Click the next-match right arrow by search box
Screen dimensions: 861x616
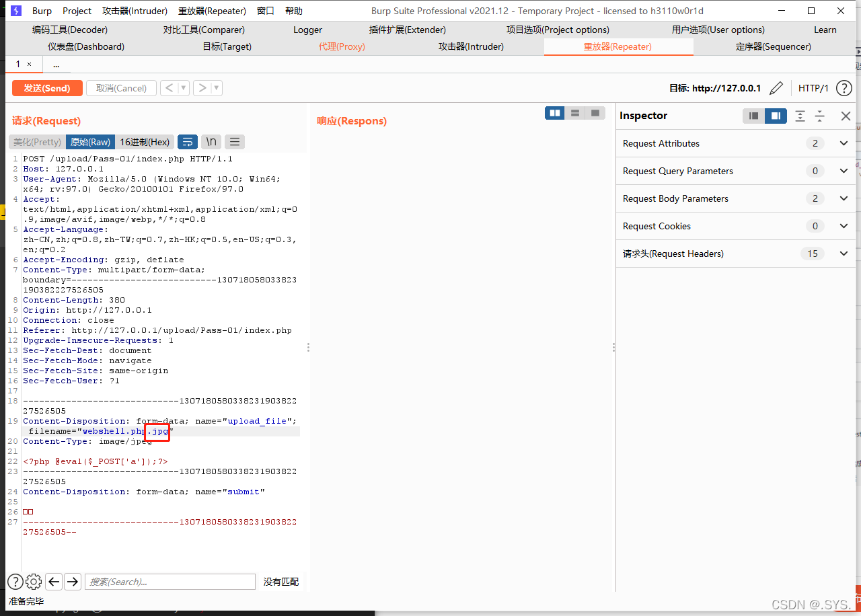[x=73, y=582]
